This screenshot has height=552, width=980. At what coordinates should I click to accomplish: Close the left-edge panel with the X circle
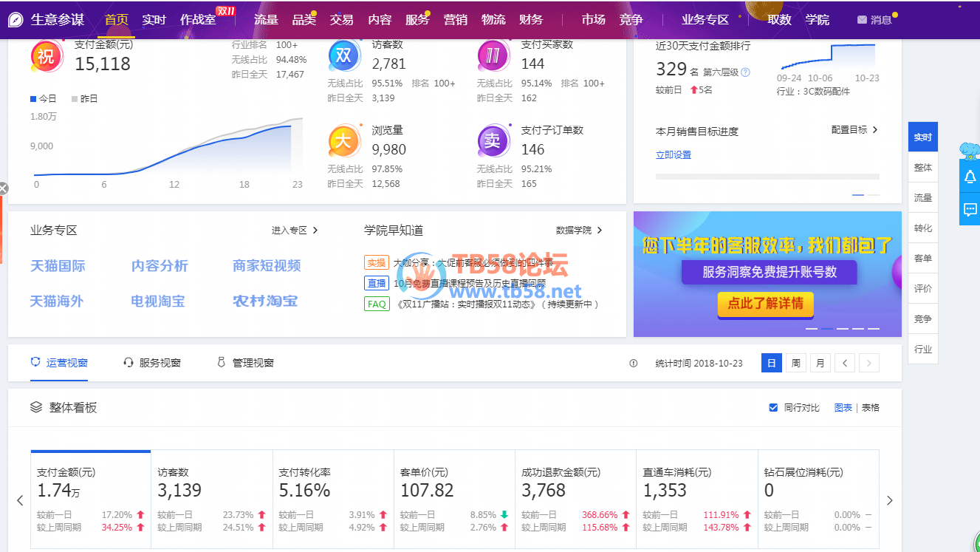click(3, 188)
